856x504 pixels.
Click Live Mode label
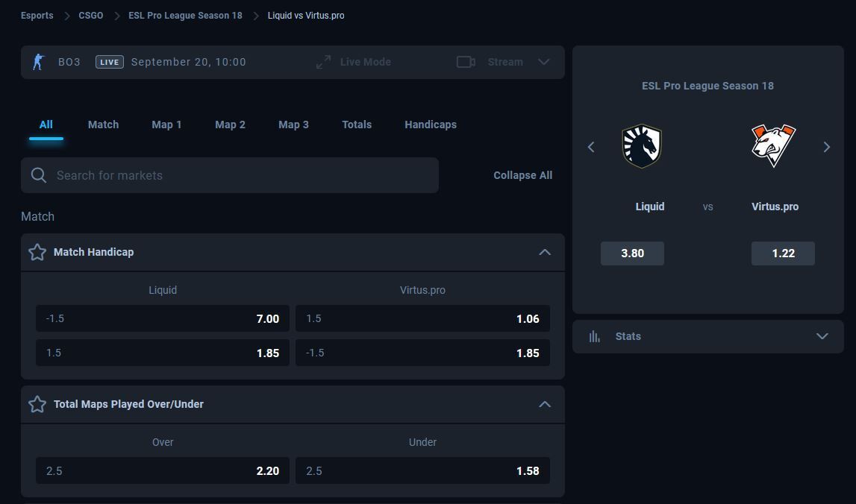[365, 62]
